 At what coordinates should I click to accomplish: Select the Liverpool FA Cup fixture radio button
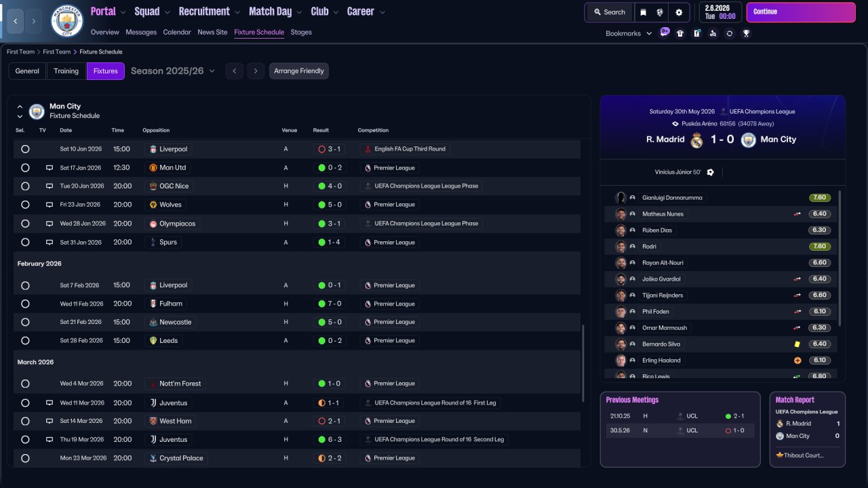(25, 149)
